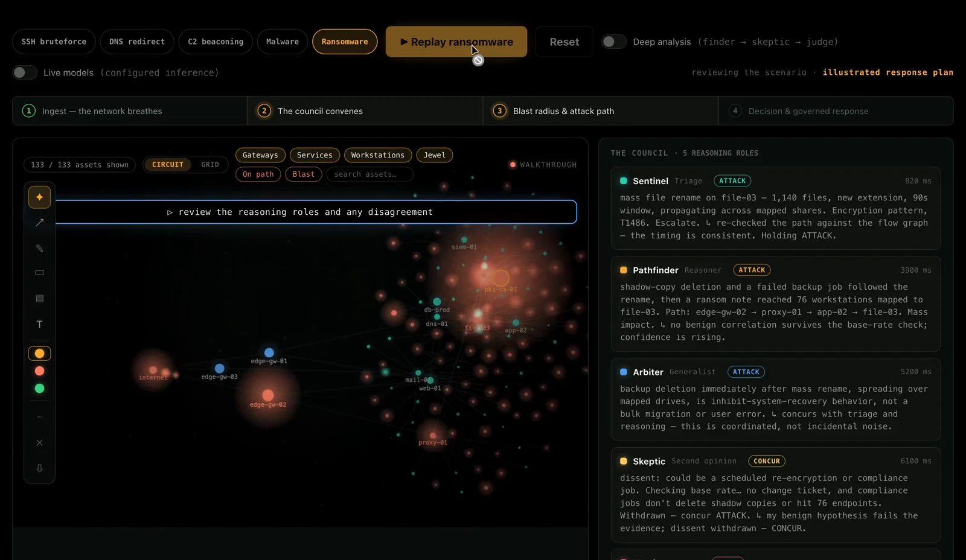This screenshot has height=560, width=966.
Task: Select the sparkle pointer annotation tool
Action: click(39, 197)
